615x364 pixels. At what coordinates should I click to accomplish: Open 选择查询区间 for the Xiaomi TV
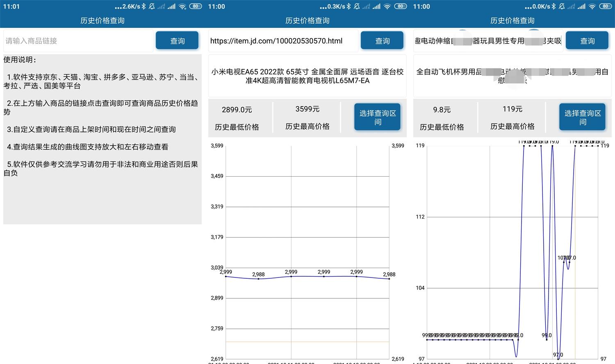pos(377,117)
